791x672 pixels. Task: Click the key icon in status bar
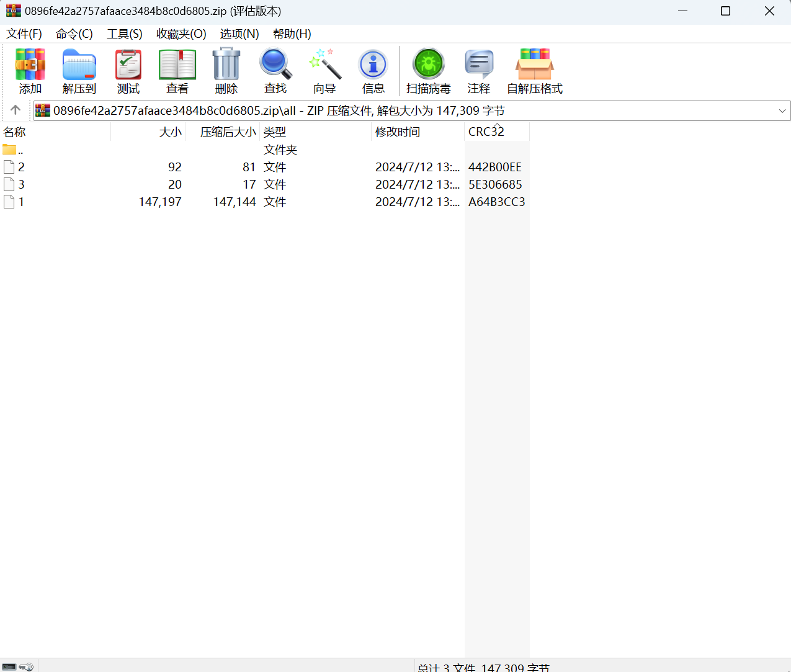[x=26, y=667]
